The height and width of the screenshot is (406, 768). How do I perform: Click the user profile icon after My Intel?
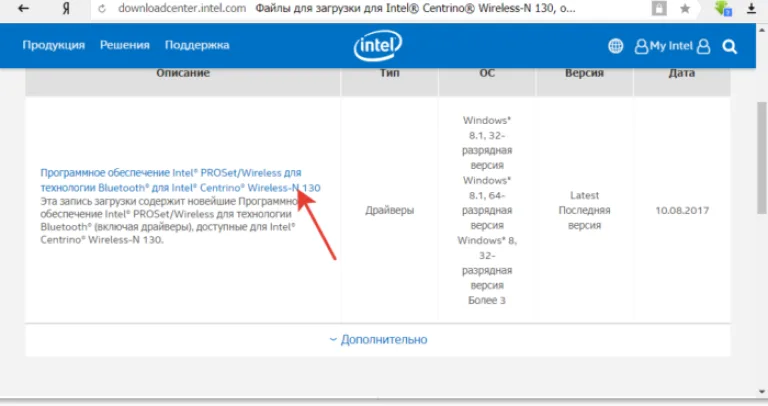pyautogui.click(x=703, y=46)
